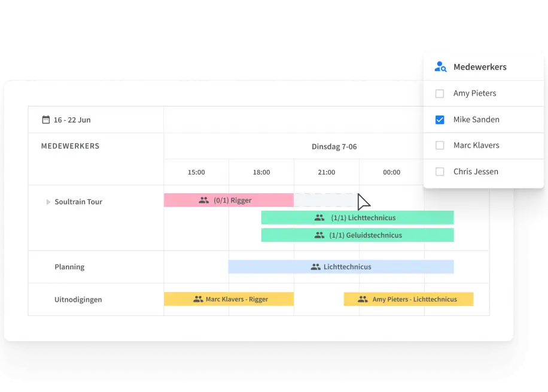Viewport: 548px width, 392px height.
Task: Click people icon on Geluidstechnicus bar
Action: tap(319, 235)
